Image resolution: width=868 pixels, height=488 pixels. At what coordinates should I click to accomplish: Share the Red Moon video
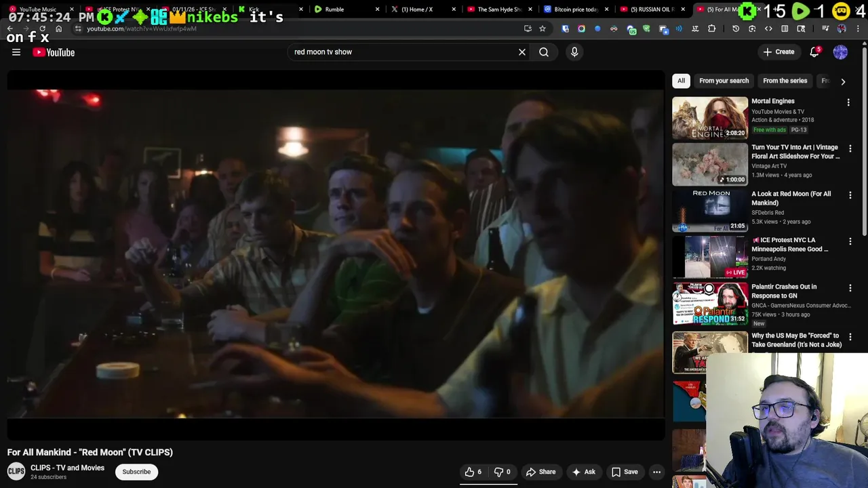click(x=540, y=472)
